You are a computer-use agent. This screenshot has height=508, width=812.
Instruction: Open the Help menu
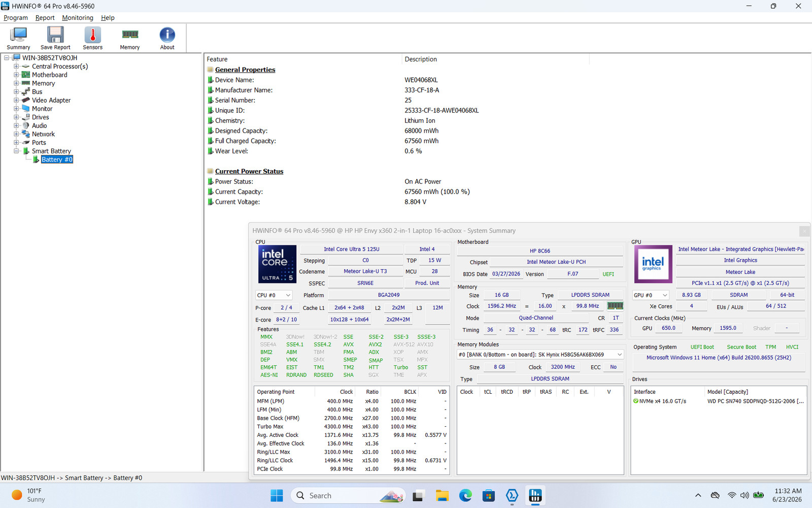point(108,18)
